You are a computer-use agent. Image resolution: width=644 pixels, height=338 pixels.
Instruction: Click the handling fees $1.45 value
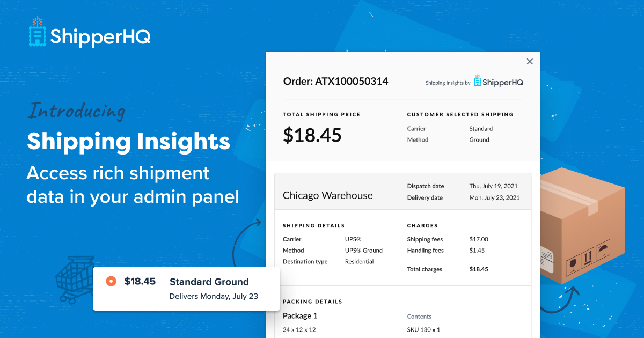pyautogui.click(x=477, y=251)
